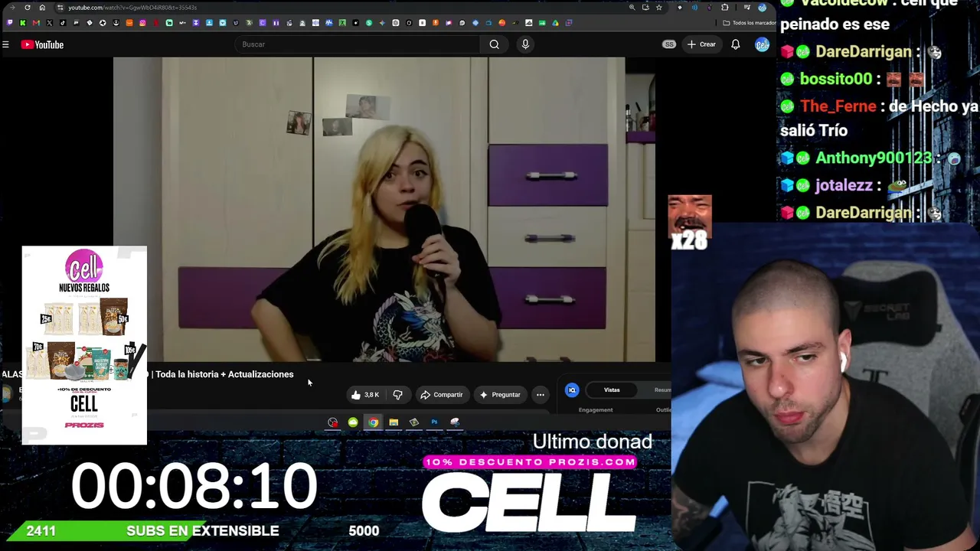Open the video's more actions menu

[541, 395]
